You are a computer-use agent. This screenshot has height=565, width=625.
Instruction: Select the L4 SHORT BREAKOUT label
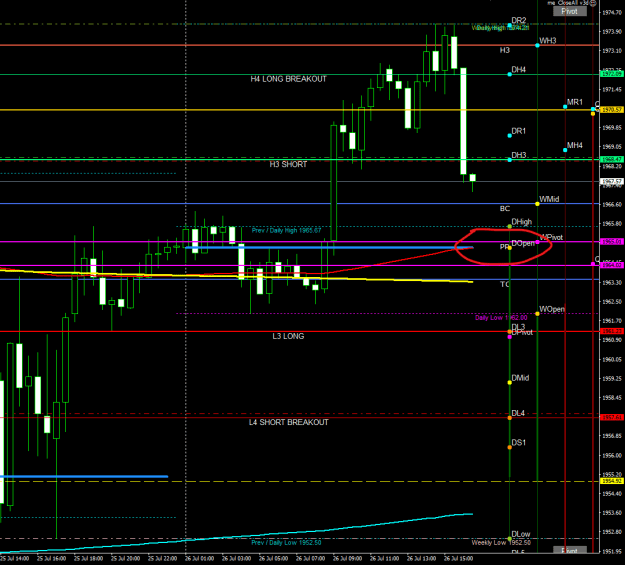pos(289,422)
